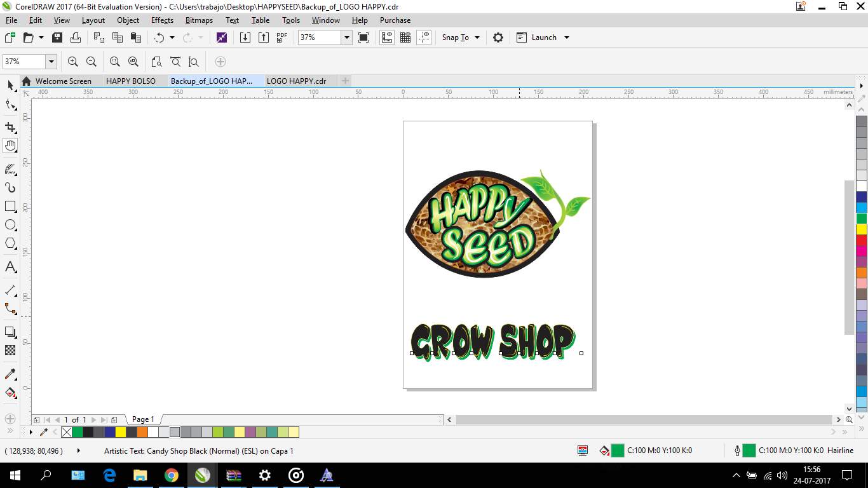Toggle Show Rulers button

[x=387, y=37]
